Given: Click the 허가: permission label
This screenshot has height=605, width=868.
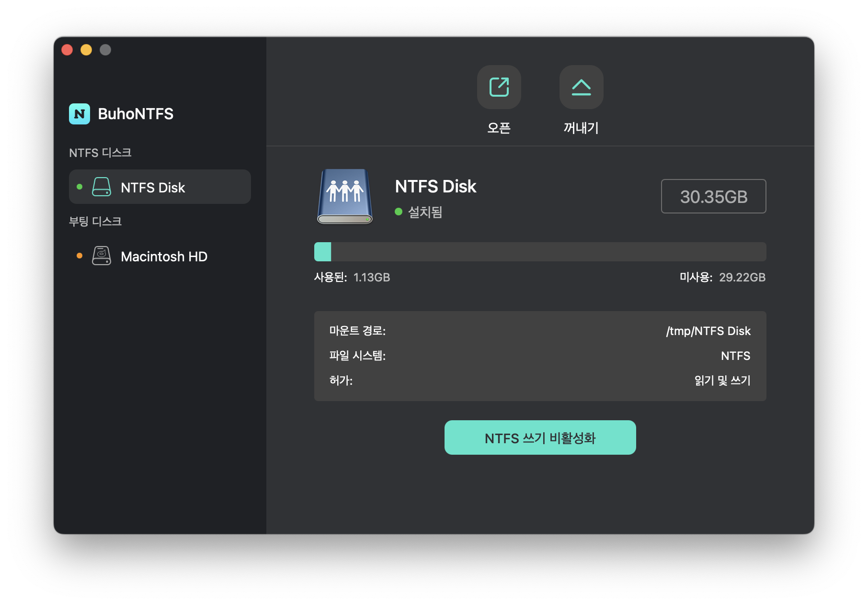Looking at the screenshot, I should pos(341,381).
